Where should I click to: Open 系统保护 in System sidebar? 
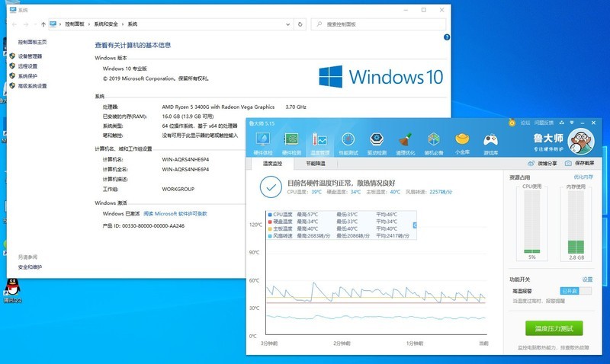[x=27, y=76]
